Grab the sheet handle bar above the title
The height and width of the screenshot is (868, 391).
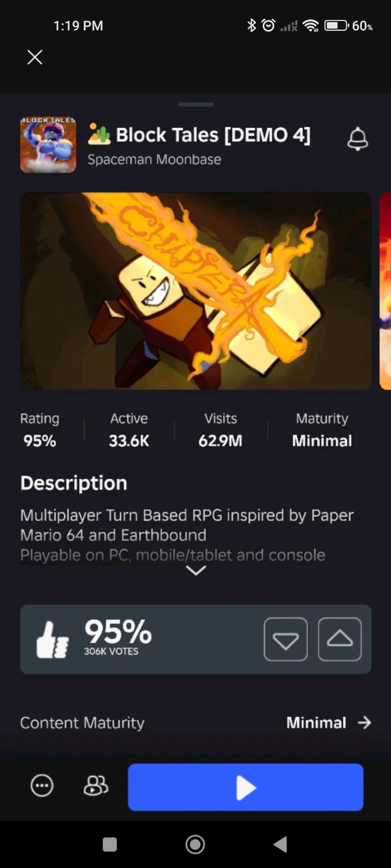click(196, 104)
